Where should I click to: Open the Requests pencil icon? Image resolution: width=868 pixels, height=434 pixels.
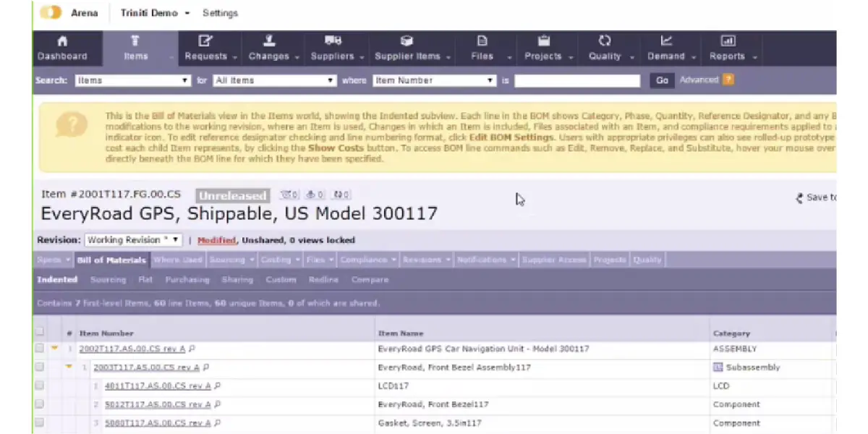205,41
